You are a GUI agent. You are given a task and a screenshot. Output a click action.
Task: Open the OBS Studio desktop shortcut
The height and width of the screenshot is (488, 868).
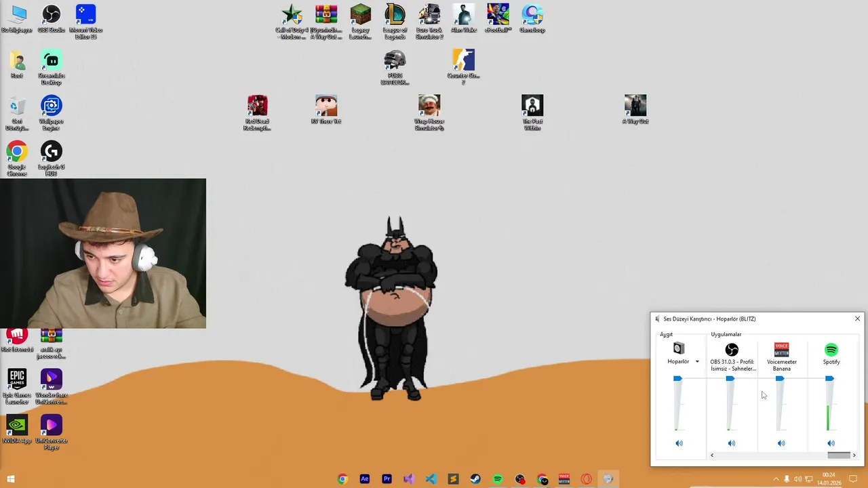tap(51, 19)
